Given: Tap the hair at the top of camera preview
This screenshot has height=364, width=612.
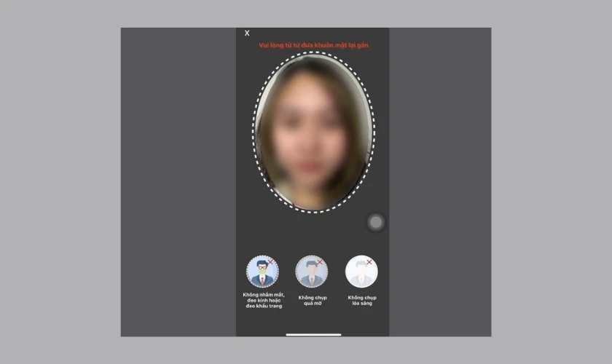Looking at the screenshot, I should click(x=313, y=69).
